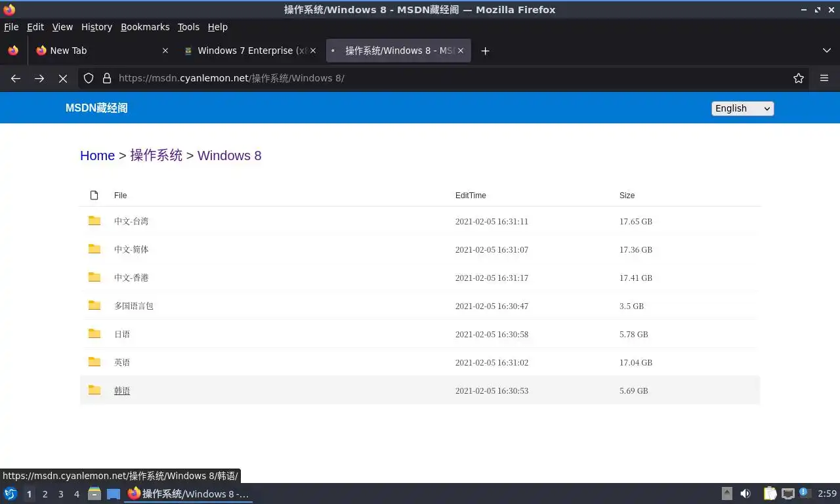The image size is (840, 504).
Task: Switch to workspace 4 in taskbar
Action: pos(77,494)
